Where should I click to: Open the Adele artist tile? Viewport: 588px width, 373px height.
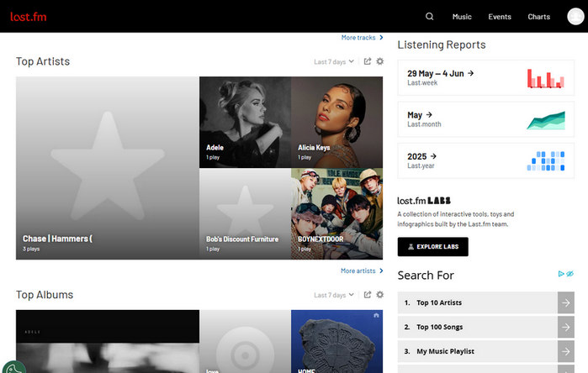pyautogui.click(x=246, y=122)
